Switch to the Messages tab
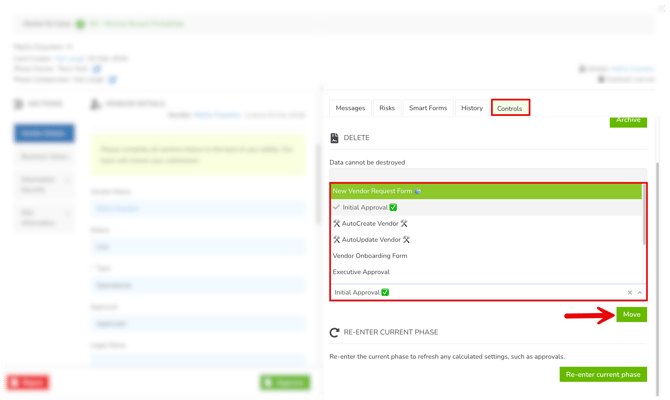 point(350,108)
